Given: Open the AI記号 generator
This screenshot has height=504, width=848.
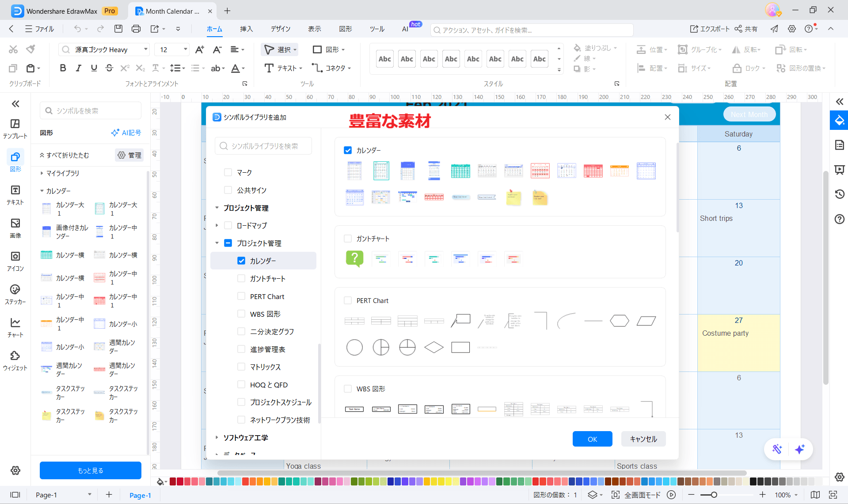Looking at the screenshot, I should [125, 132].
